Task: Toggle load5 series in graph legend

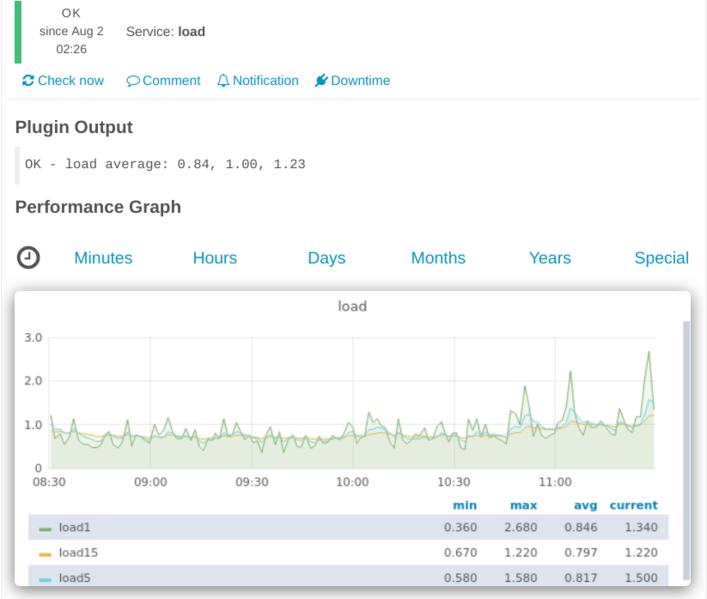Action: [x=75, y=578]
